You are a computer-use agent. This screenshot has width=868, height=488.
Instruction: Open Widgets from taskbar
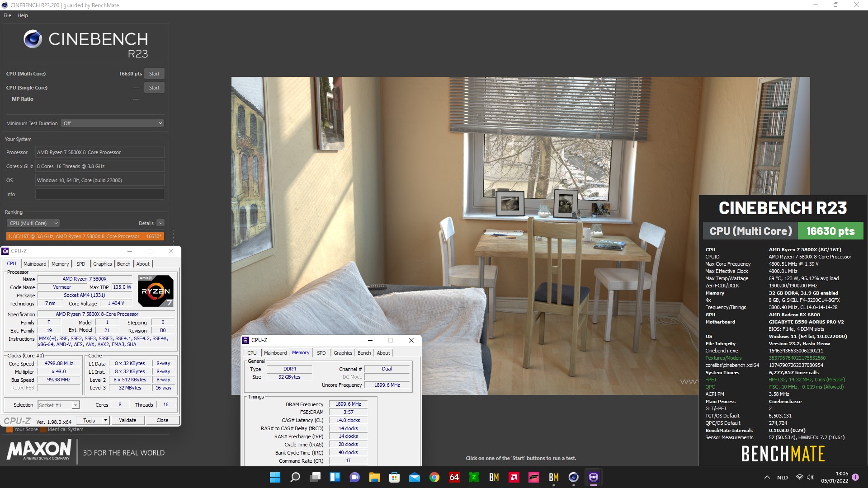click(335, 477)
